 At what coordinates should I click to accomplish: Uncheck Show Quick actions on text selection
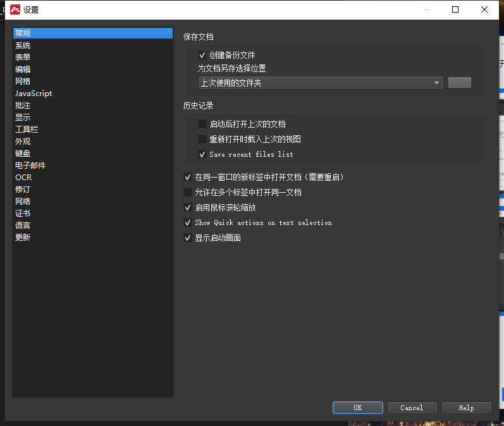point(188,222)
